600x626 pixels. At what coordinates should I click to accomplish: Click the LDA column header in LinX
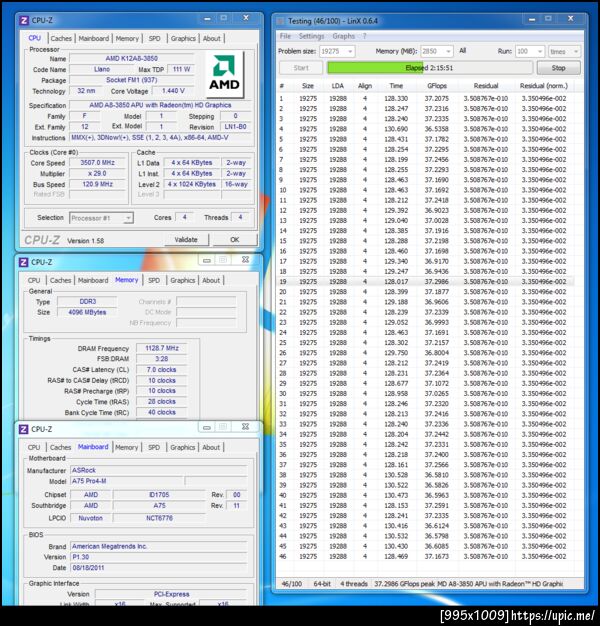click(338, 86)
